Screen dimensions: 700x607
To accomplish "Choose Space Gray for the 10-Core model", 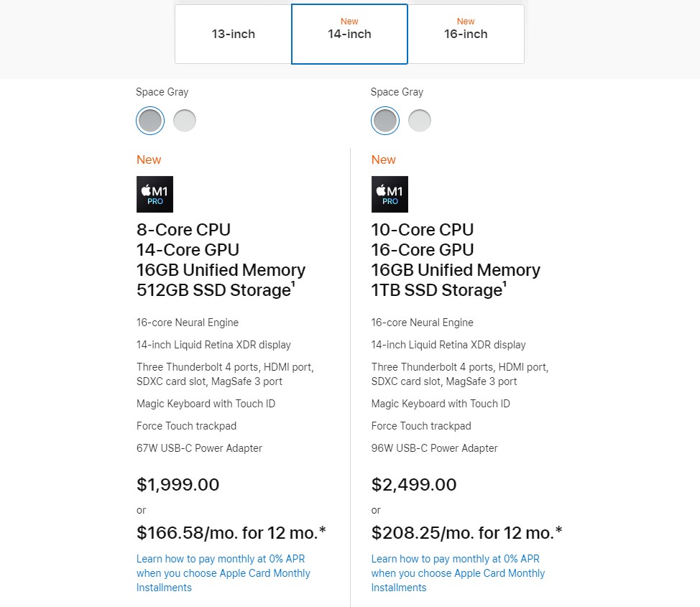I will click(384, 121).
